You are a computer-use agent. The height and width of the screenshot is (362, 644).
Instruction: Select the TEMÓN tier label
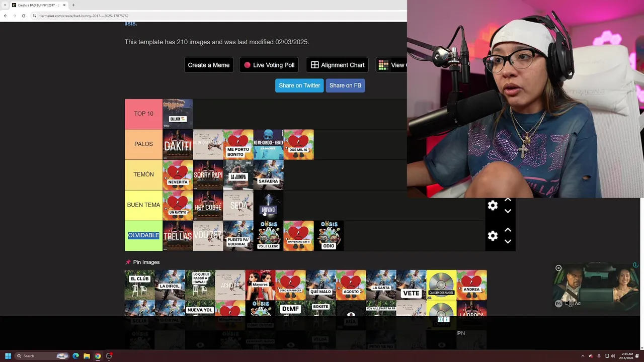point(143,175)
